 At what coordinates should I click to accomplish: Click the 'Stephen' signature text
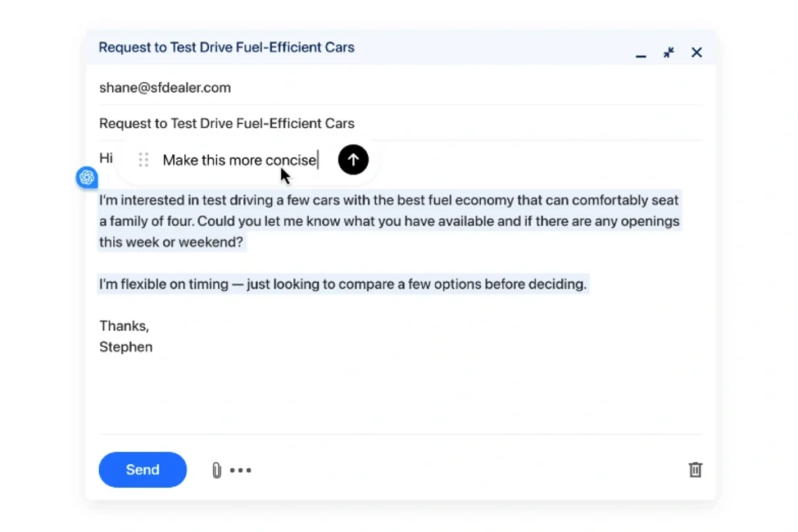[x=126, y=347]
